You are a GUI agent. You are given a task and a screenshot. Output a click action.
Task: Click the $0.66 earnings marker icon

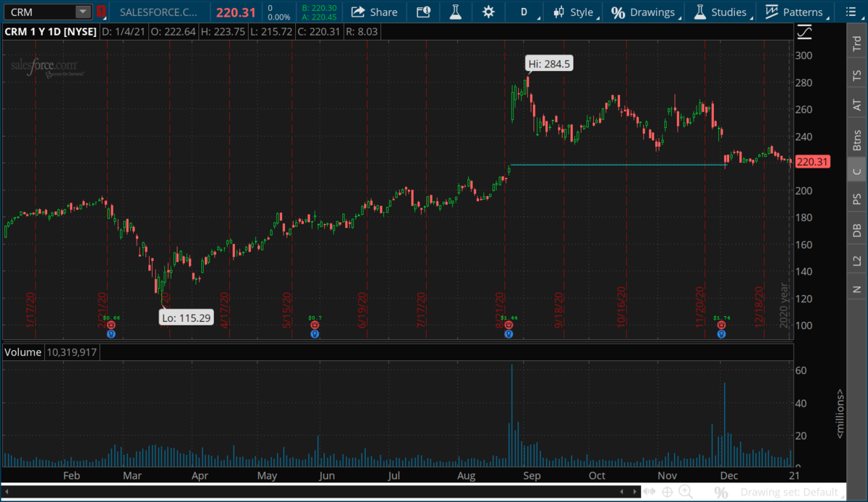[111, 326]
